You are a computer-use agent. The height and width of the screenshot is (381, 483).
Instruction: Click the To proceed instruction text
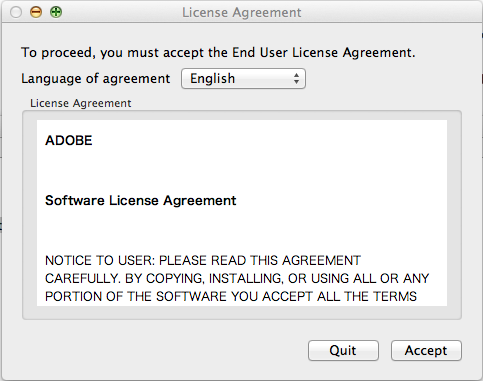point(218,53)
